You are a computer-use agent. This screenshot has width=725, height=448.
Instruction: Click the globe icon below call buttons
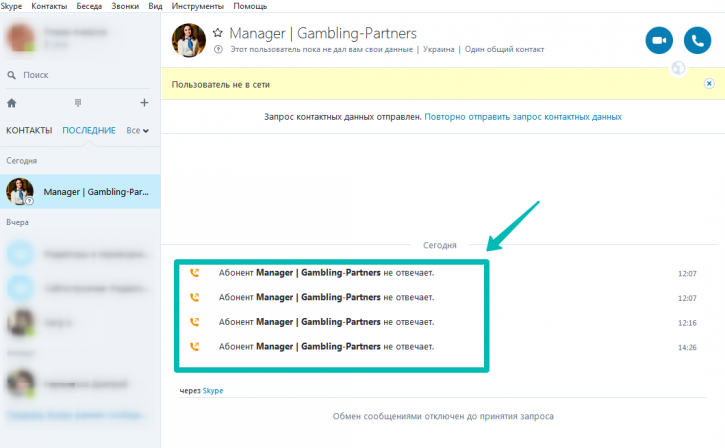pyautogui.click(x=678, y=68)
